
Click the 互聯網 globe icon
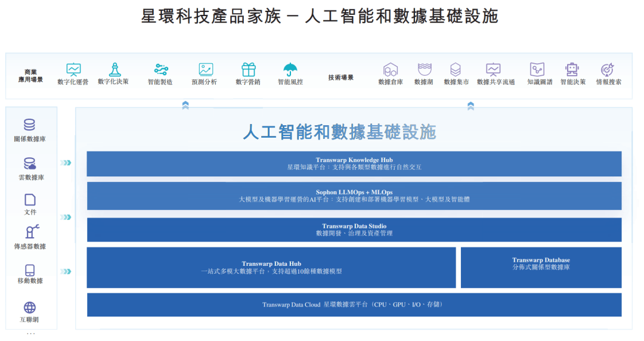(x=30, y=308)
